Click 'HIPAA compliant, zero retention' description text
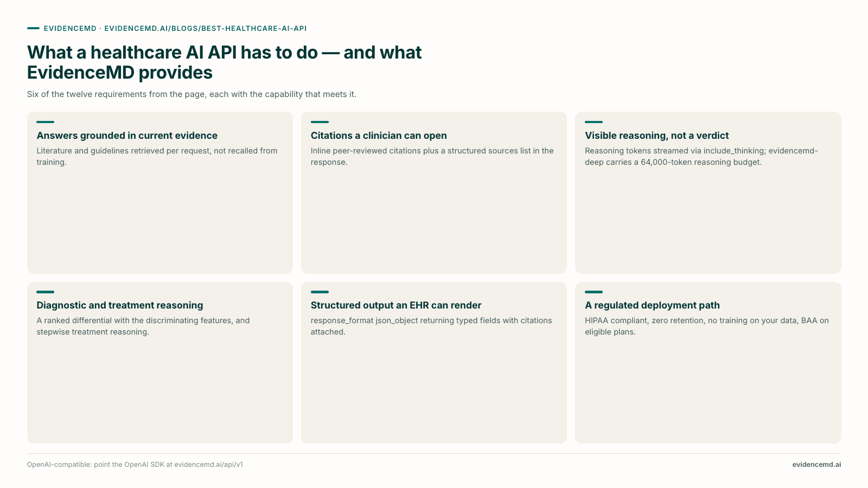 click(x=707, y=326)
